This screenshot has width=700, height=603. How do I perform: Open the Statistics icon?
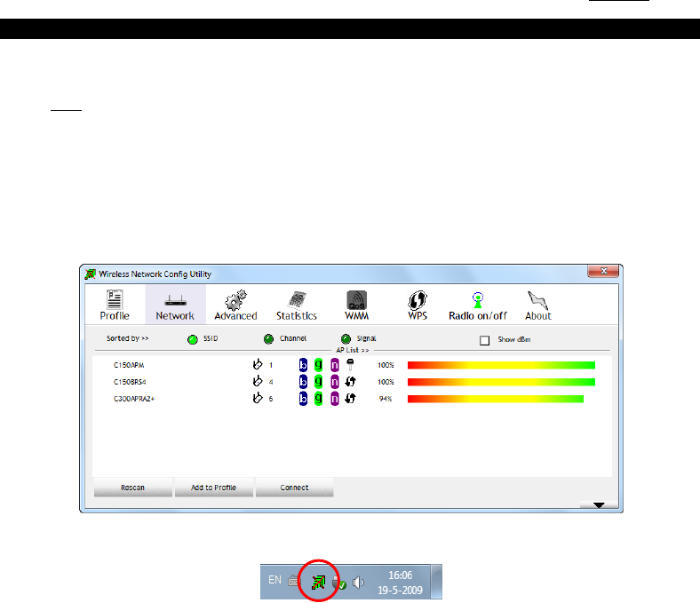click(297, 300)
